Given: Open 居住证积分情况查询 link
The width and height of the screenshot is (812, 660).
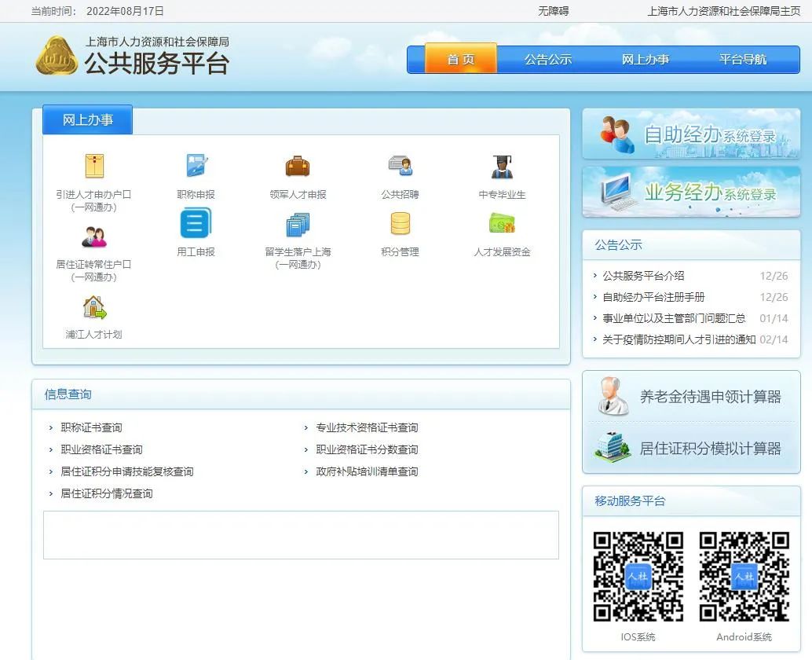Looking at the screenshot, I should [x=107, y=493].
